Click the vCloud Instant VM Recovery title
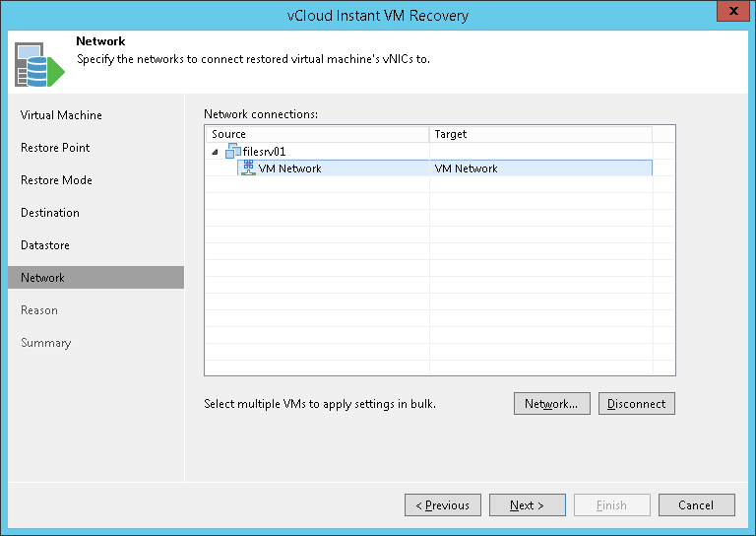The image size is (756, 536). point(378,16)
